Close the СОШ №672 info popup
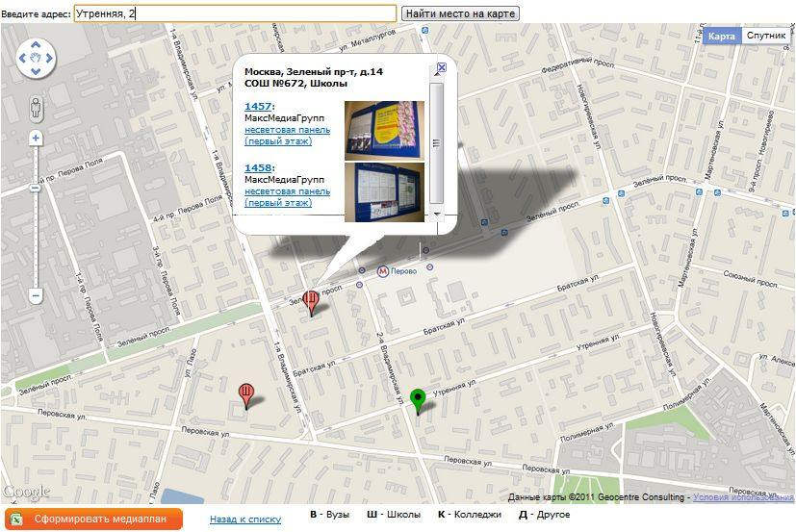 [442, 67]
